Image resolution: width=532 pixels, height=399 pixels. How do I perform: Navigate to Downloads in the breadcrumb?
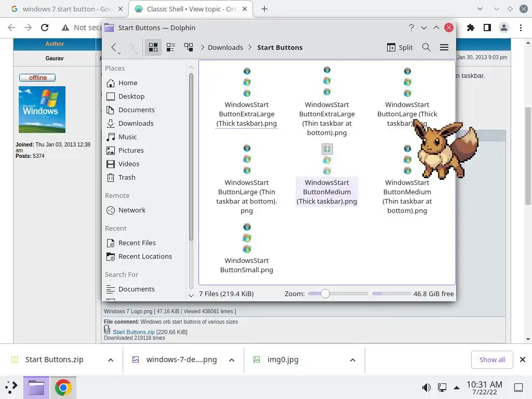[x=225, y=47]
